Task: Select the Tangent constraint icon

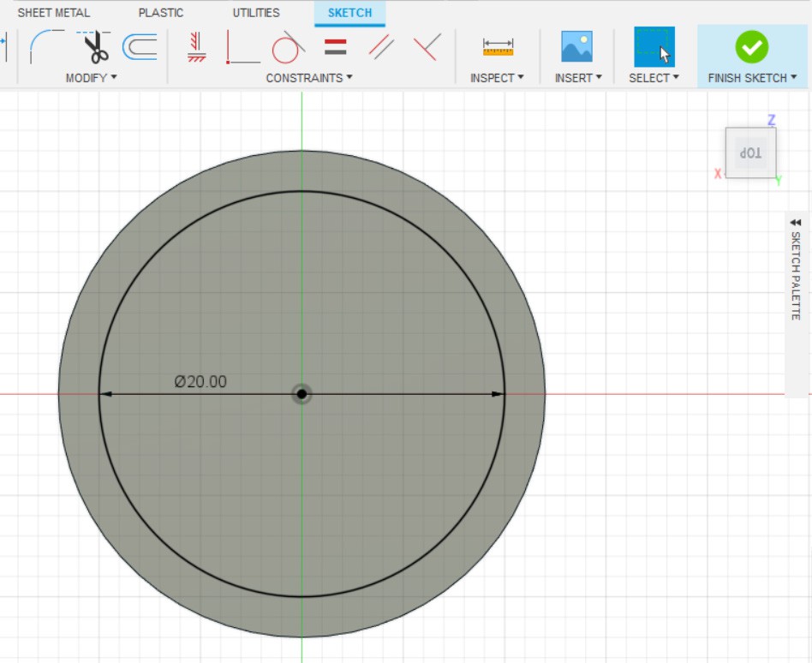Action: [288, 47]
